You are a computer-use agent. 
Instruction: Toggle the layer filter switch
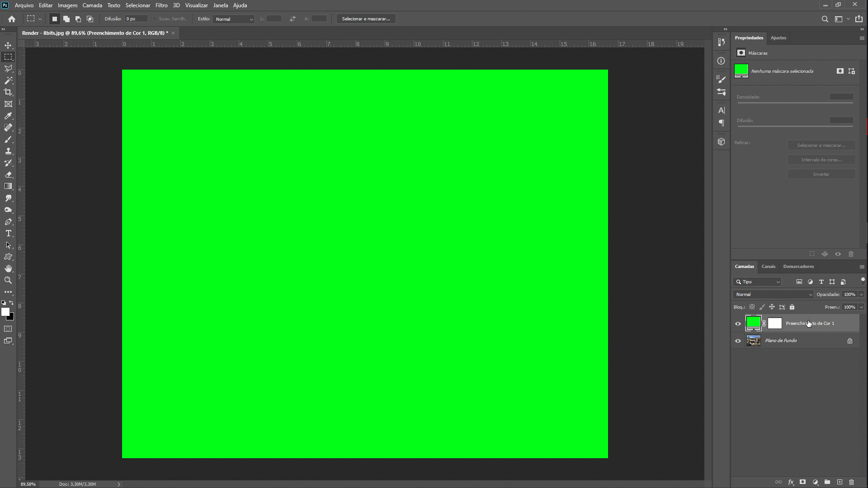coord(863,281)
